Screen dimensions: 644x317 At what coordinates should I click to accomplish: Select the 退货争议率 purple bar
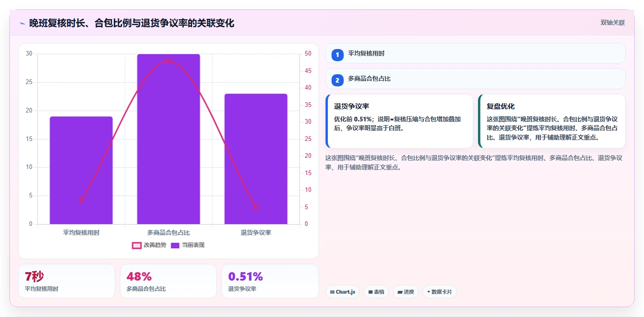pyautogui.click(x=256, y=159)
